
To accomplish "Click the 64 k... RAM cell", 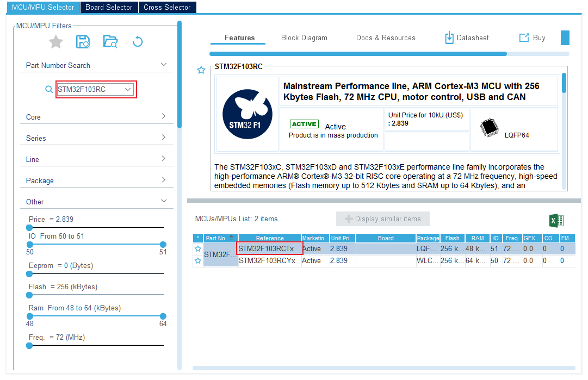I will pos(478,260).
